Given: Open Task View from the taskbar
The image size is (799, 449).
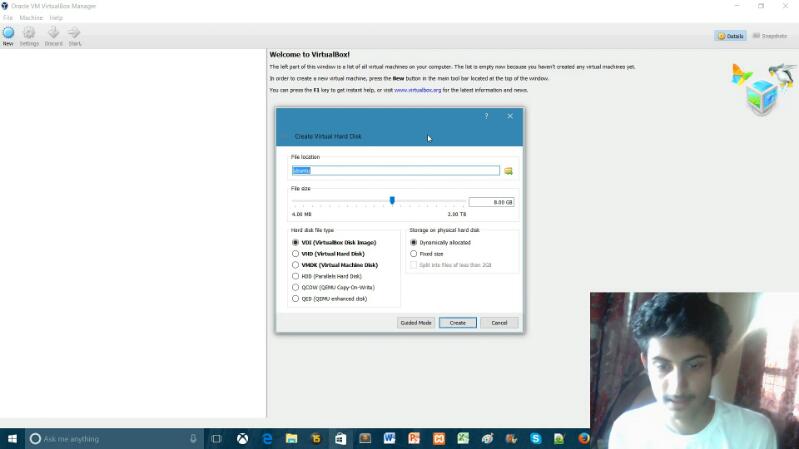Looking at the screenshot, I should tap(216, 439).
